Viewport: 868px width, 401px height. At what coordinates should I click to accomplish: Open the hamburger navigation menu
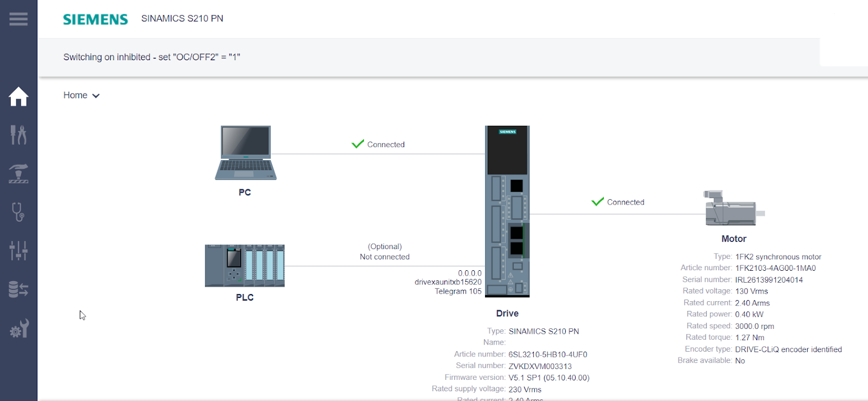(18, 19)
